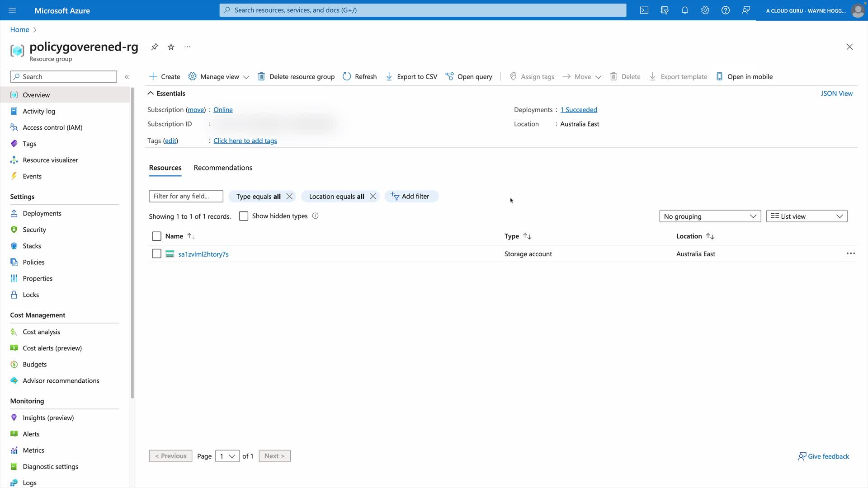This screenshot has width=868, height=488.
Task: Open more options for sa1zvlml2htory7s row
Action: click(x=850, y=253)
